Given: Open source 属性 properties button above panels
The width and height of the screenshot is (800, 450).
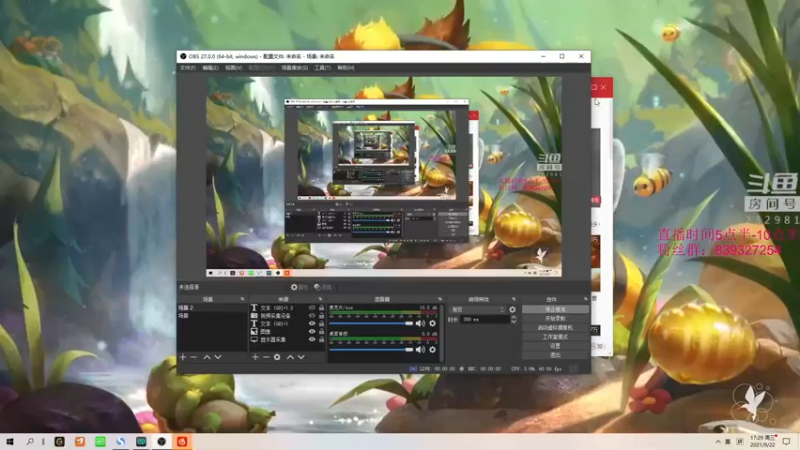Looking at the screenshot, I should tap(299, 287).
